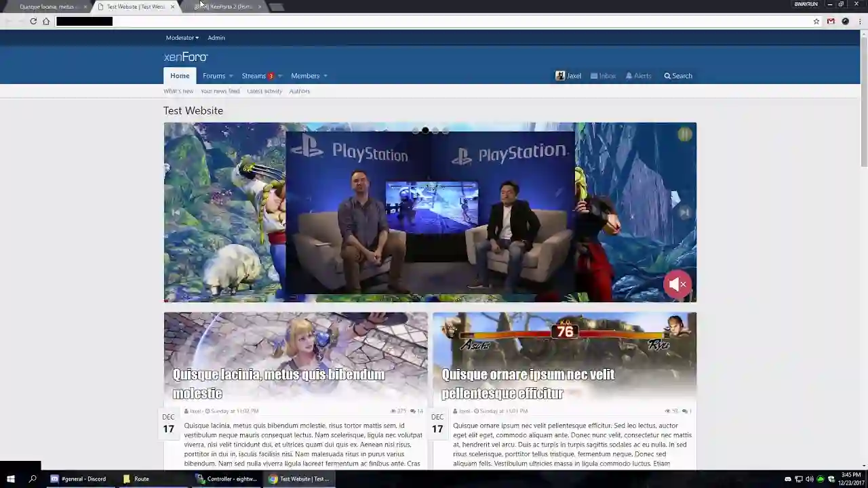Open Latest activity
The width and height of the screenshot is (868, 488).
coord(264,91)
